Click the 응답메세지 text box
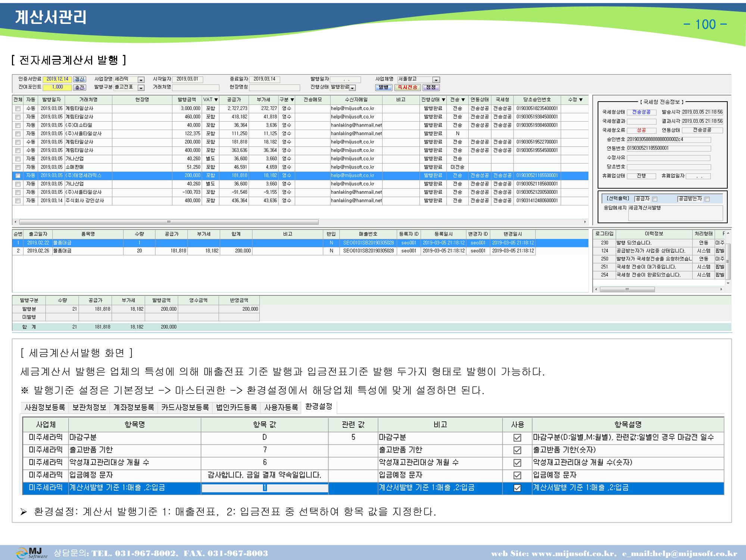This screenshot has height=560, width=746. pos(676,213)
